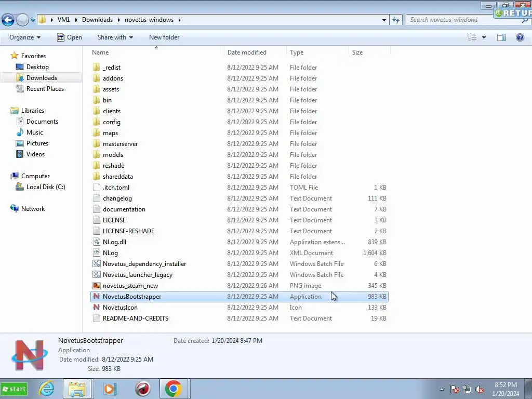Click the Windows start button

(x=14, y=389)
